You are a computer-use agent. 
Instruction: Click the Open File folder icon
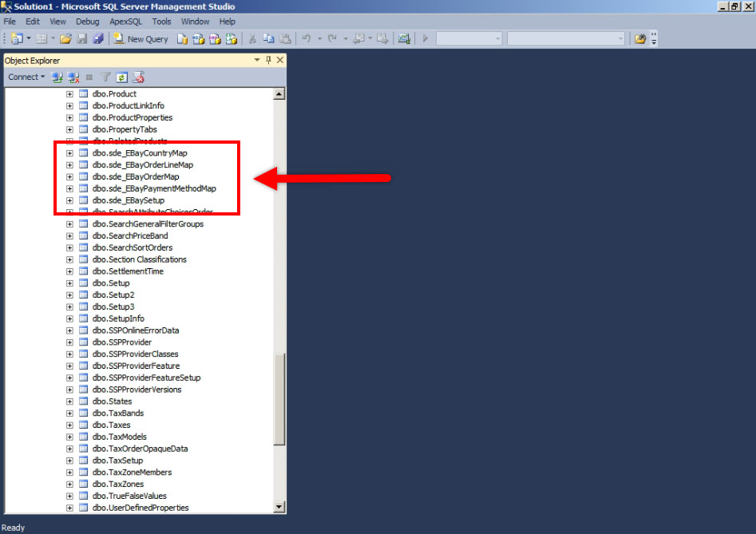click(x=65, y=38)
